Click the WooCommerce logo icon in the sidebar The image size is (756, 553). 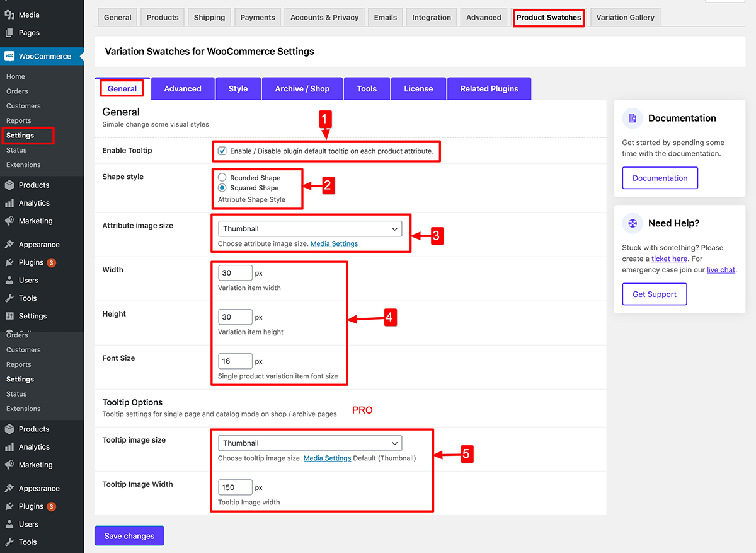point(9,56)
